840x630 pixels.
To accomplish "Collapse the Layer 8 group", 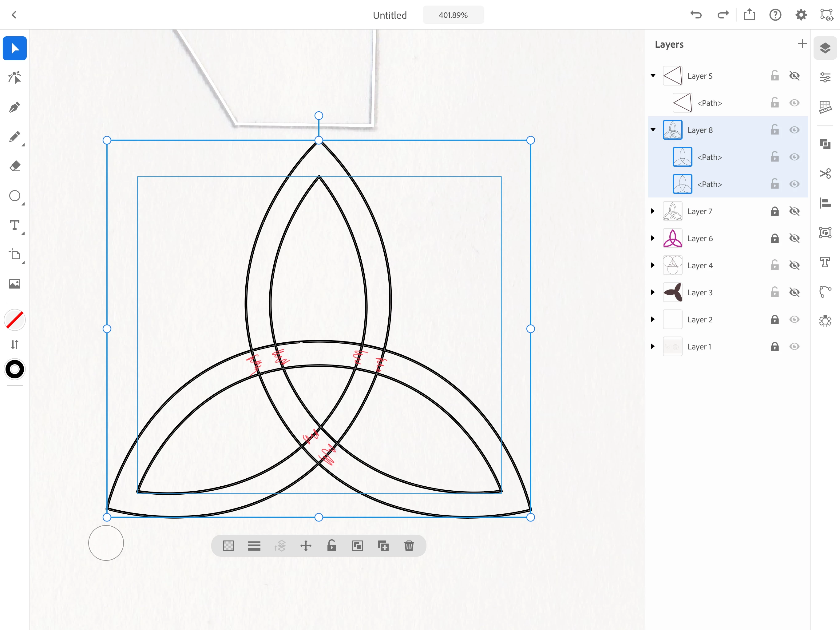I will (x=653, y=130).
